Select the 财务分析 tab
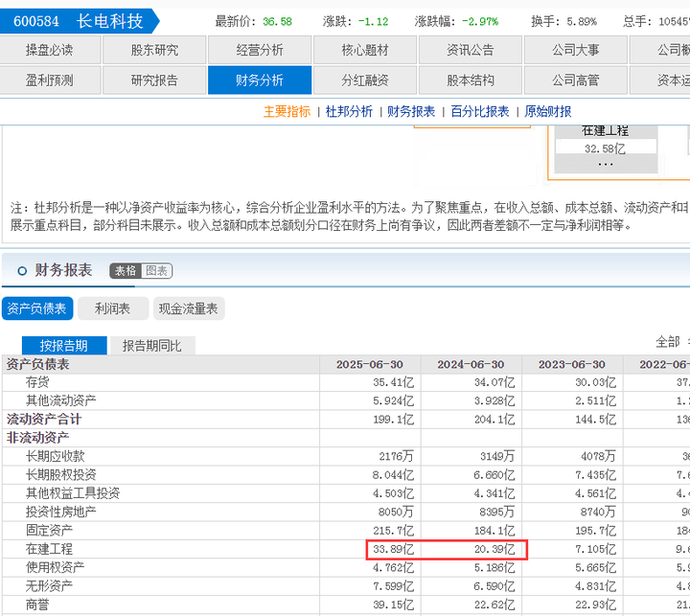The image size is (690, 616). coord(260,80)
